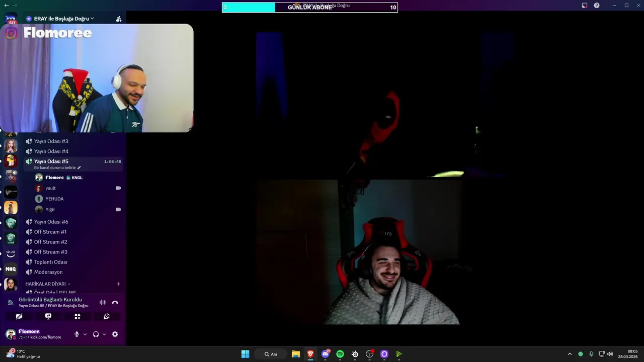Open the MNQ server icon
The width and height of the screenshot is (644, 362).
[11, 269]
